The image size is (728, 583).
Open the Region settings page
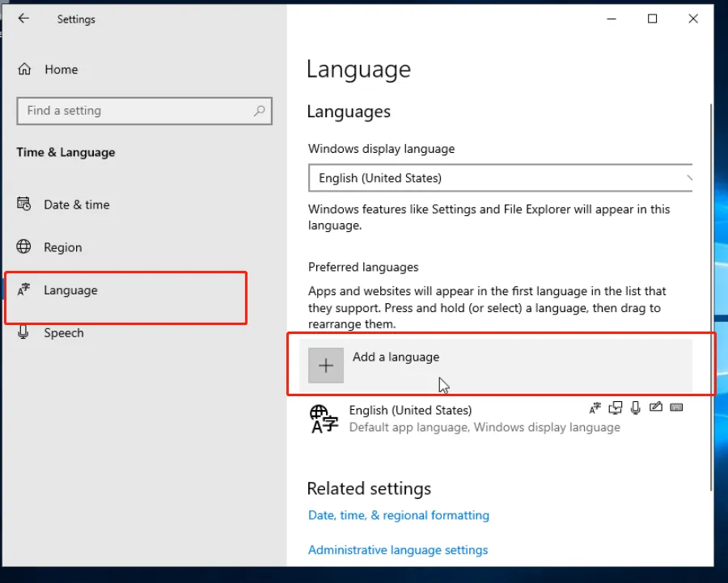(x=62, y=247)
